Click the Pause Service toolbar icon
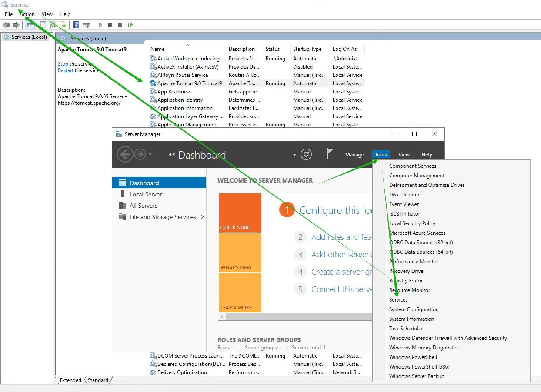 point(120,25)
